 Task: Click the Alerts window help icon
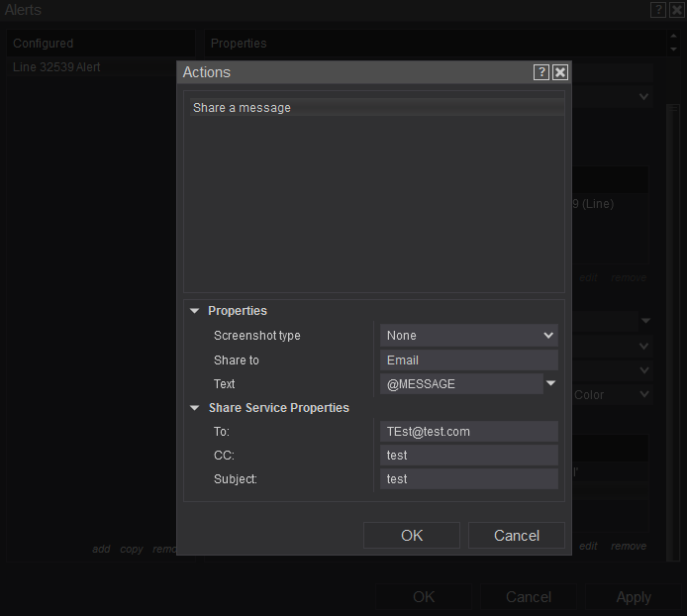tap(658, 10)
